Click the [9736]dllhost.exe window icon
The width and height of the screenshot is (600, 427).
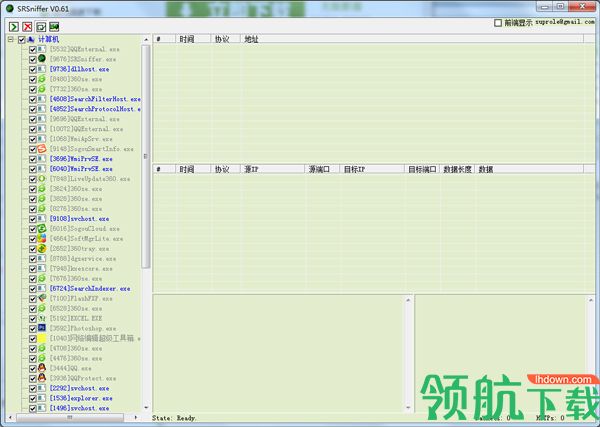42,69
